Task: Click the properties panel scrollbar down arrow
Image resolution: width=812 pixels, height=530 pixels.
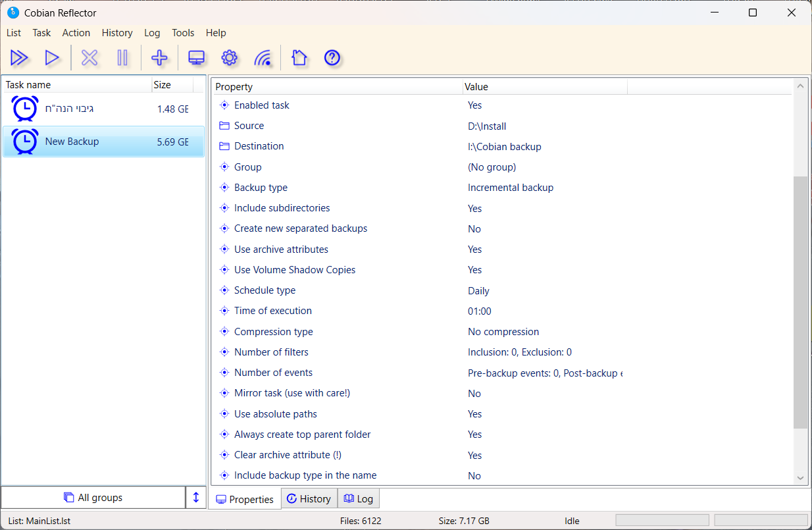Action: pyautogui.click(x=801, y=478)
